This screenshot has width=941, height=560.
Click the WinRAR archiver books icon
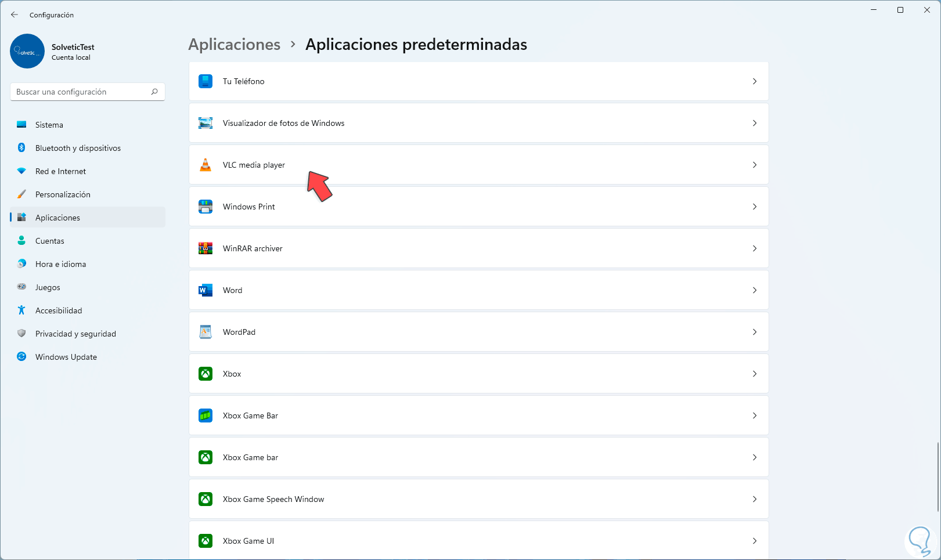(205, 248)
